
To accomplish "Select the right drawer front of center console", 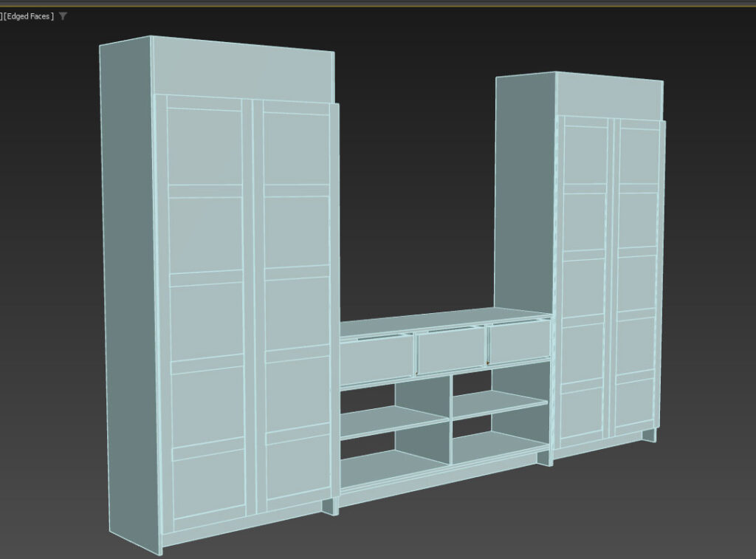I will click(x=518, y=345).
